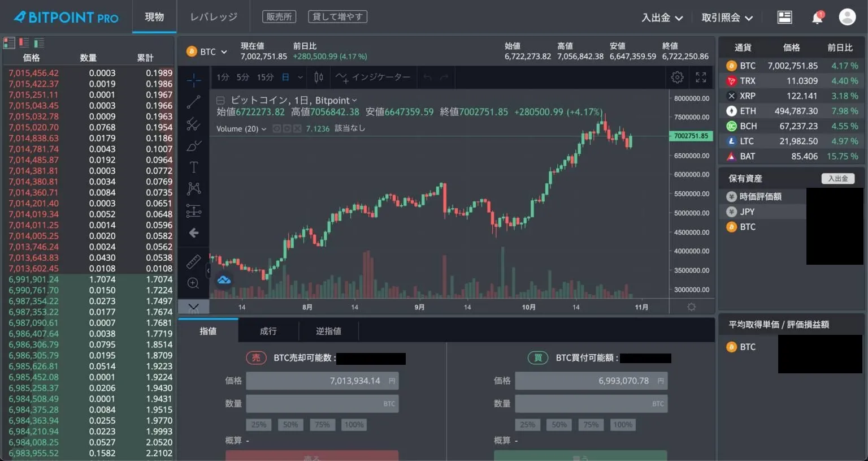Screen dimensions: 868x461
Task: Switch to the レバレッジ tab
Action: point(214,17)
